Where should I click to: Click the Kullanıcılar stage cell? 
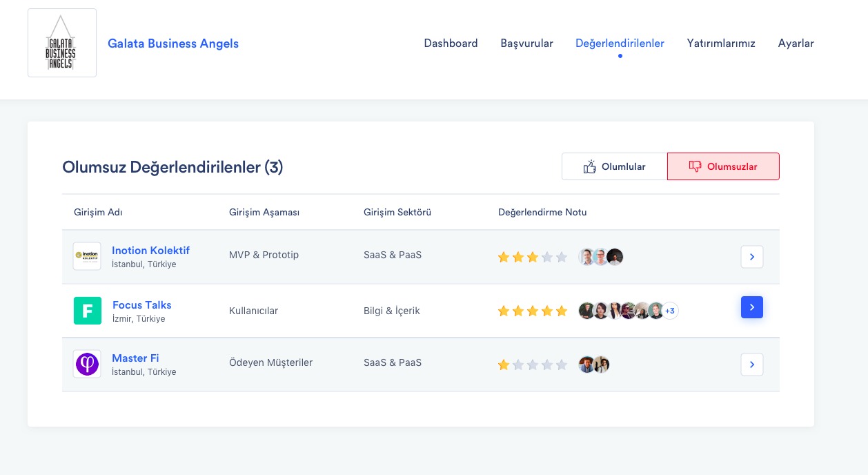253,311
